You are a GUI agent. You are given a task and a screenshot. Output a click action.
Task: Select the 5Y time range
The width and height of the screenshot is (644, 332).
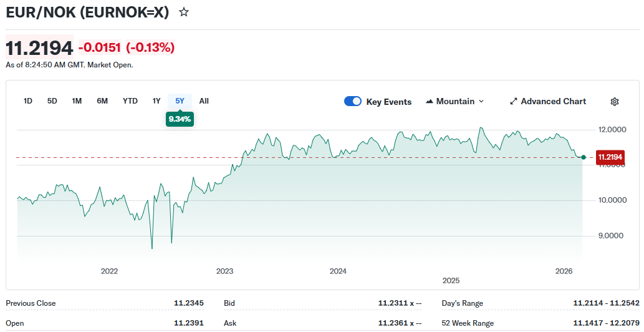click(x=180, y=101)
